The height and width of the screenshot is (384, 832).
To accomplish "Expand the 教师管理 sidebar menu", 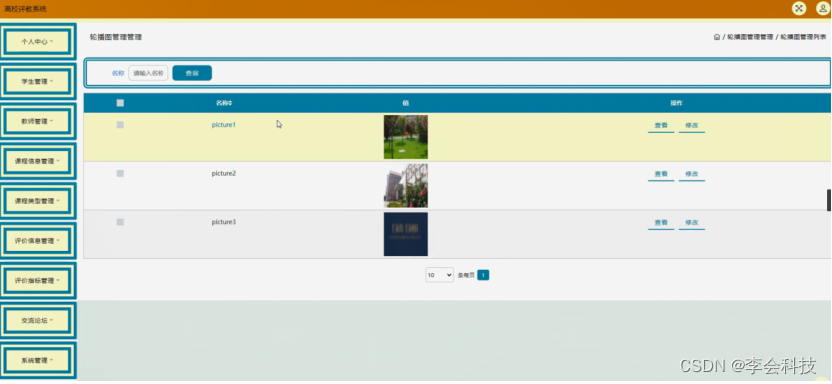I will pos(38,121).
